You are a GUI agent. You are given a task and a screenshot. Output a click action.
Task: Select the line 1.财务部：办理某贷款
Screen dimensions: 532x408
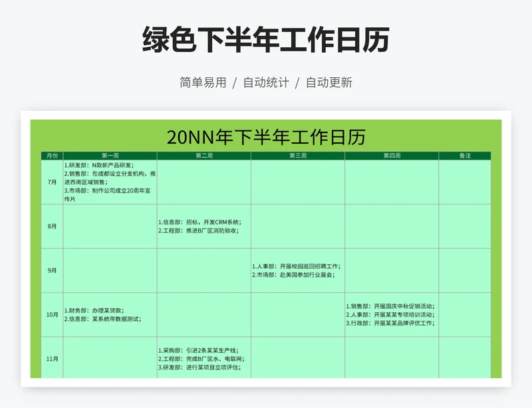(94, 311)
